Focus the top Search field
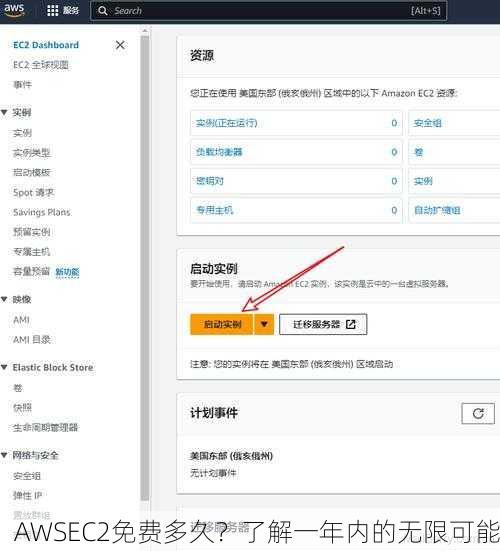This screenshot has height=551, width=500. pyautogui.click(x=268, y=11)
